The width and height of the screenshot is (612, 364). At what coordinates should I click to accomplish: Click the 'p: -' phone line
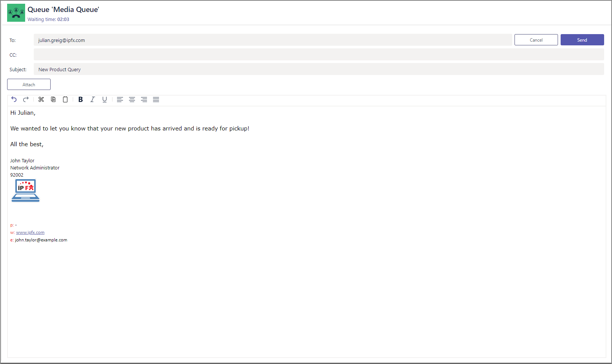click(13, 225)
